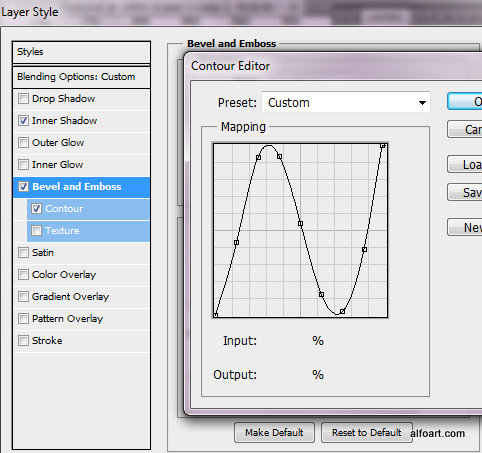Click the Make Default button
Screen dimensions: 482x453
click(x=274, y=433)
